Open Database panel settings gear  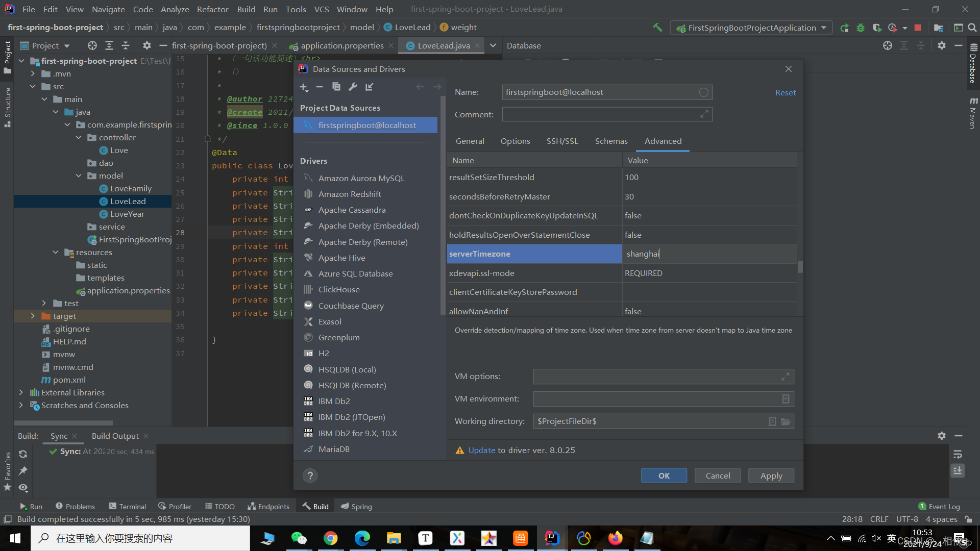click(942, 45)
